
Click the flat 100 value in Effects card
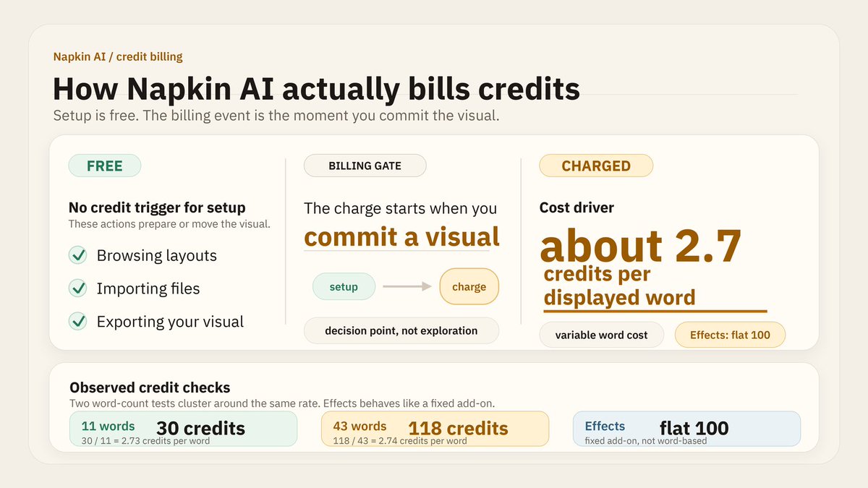pos(694,429)
